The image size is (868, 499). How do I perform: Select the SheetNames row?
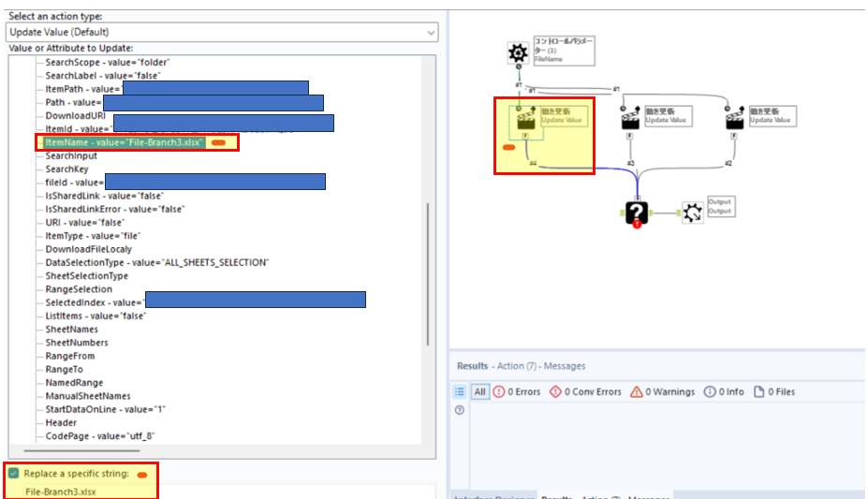[x=71, y=330]
